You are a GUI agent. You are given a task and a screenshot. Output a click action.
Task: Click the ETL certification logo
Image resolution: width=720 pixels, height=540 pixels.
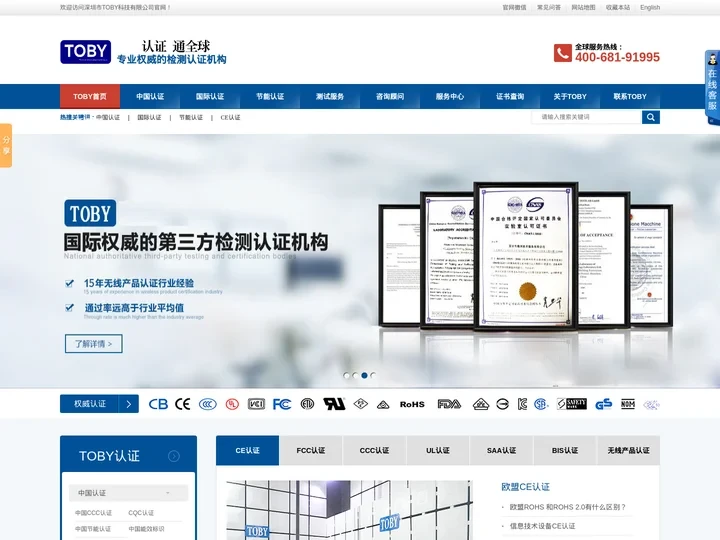[307, 404]
